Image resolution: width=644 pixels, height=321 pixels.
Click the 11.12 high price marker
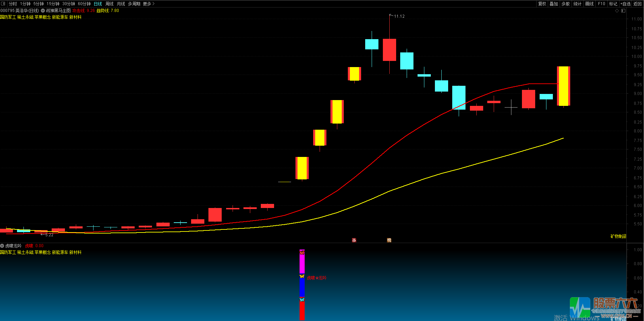(399, 16)
